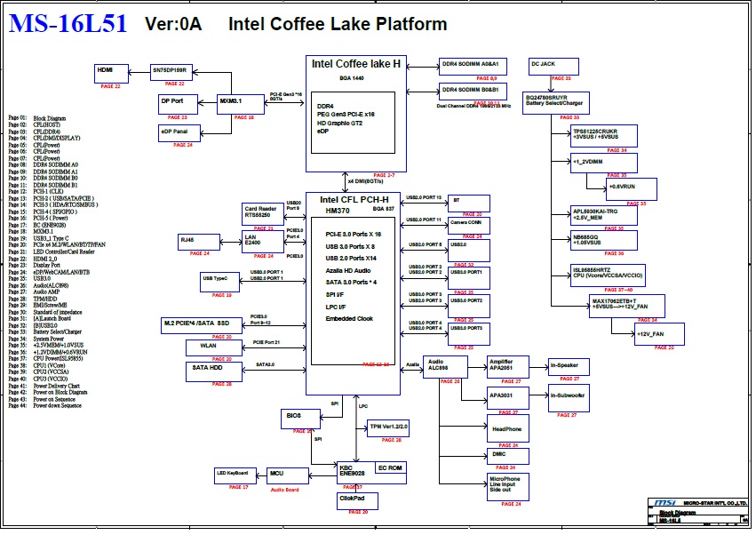
Task: Click the Audio ALC898 block
Action: [445, 367]
